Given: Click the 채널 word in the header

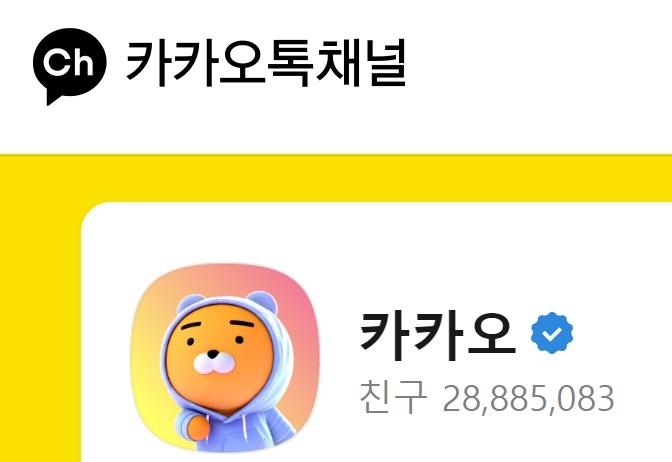Looking at the screenshot, I should (x=361, y=63).
